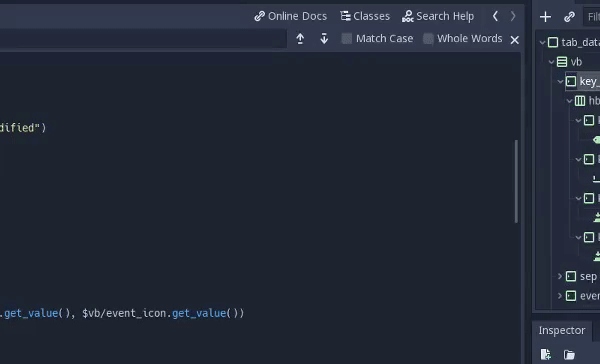Expand the even node
This screenshot has height=364, width=600.
click(x=560, y=295)
